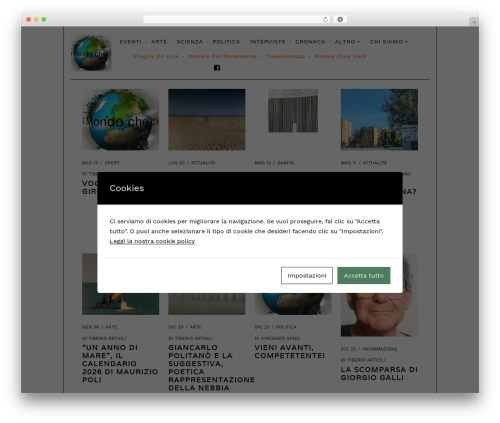Click ARTE category under GEN 06
The image size is (500, 423).
[x=111, y=327]
